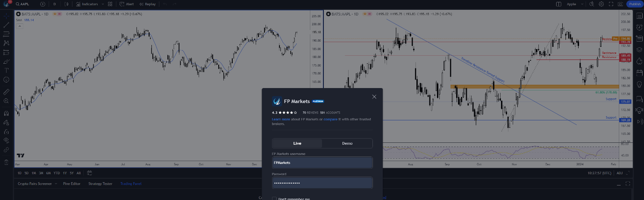
Task: Toggle hide all drawings eye icon
Action: click(x=6, y=140)
